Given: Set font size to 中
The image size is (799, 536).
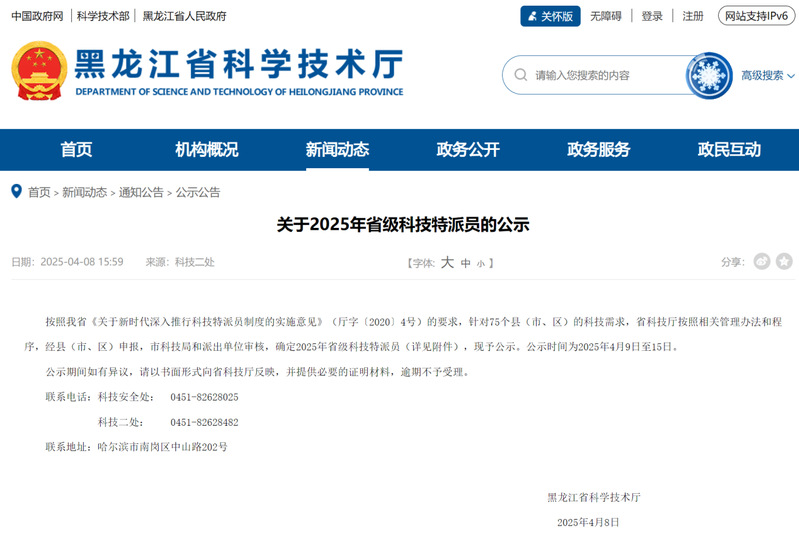Looking at the screenshot, I should pos(465,263).
